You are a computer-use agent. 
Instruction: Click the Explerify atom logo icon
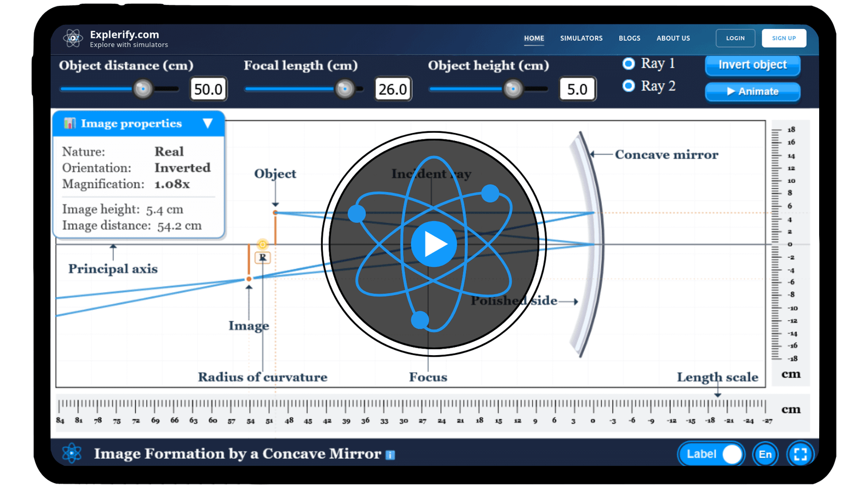coord(73,38)
